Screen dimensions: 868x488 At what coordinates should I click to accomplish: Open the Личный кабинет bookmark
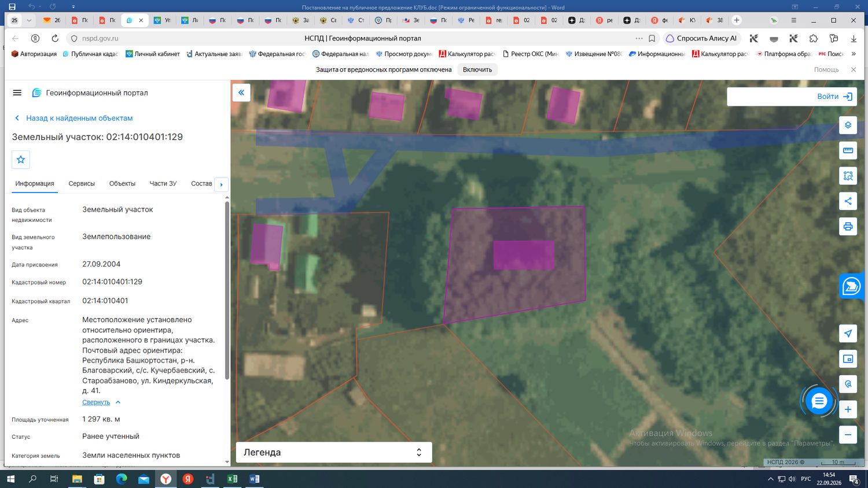152,54
